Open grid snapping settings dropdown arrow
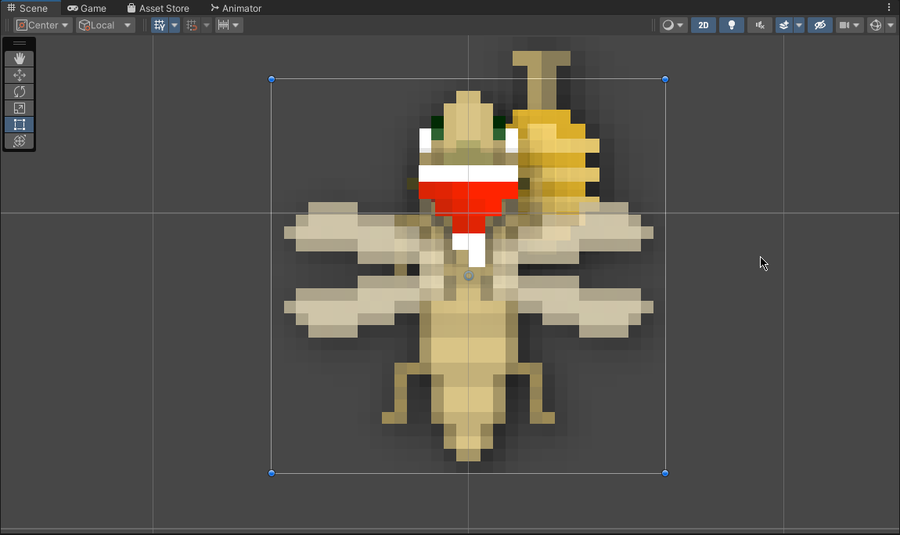Image resolution: width=900 pixels, height=535 pixels. pos(207,25)
